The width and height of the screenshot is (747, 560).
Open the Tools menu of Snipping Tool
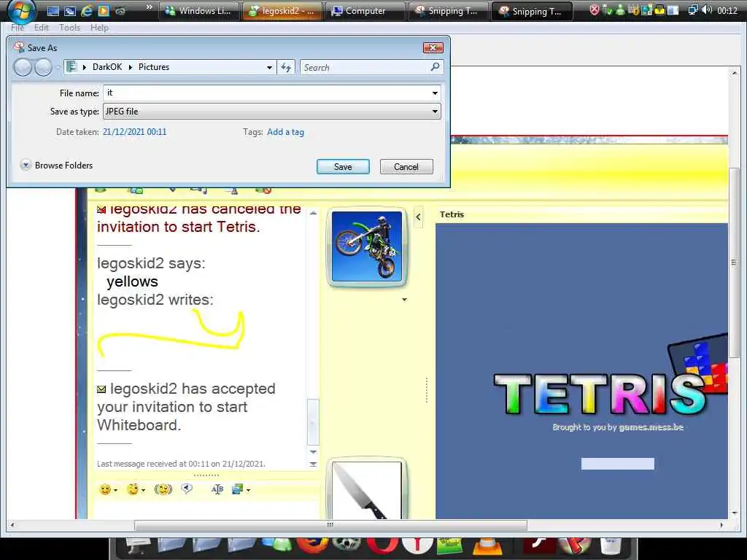pyautogui.click(x=69, y=28)
